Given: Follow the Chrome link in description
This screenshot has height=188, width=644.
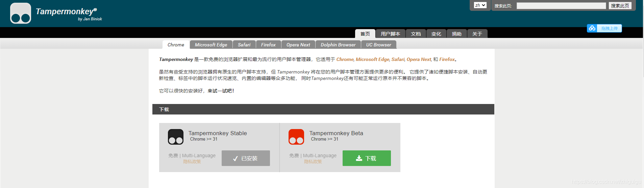Looking at the screenshot, I should [x=345, y=59].
